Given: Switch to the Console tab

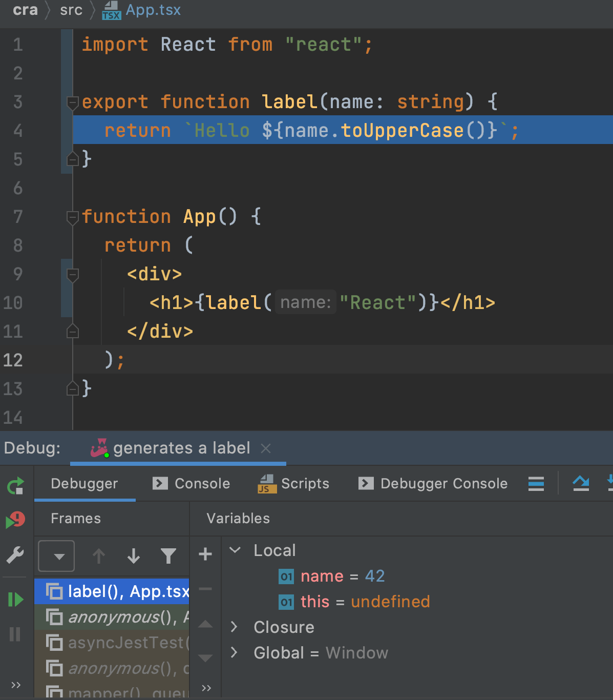Looking at the screenshot, I should 192,483.
